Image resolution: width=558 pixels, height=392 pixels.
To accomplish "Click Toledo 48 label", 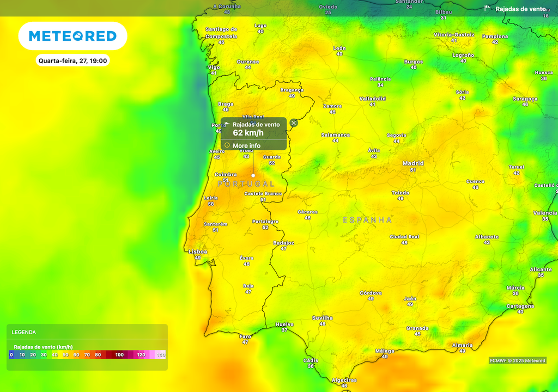I will coord(401,195).
